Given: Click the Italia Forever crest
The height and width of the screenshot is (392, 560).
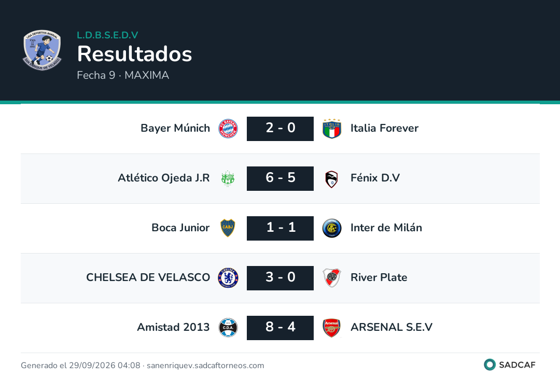Looking at the screenshot, I should (332, 129).
